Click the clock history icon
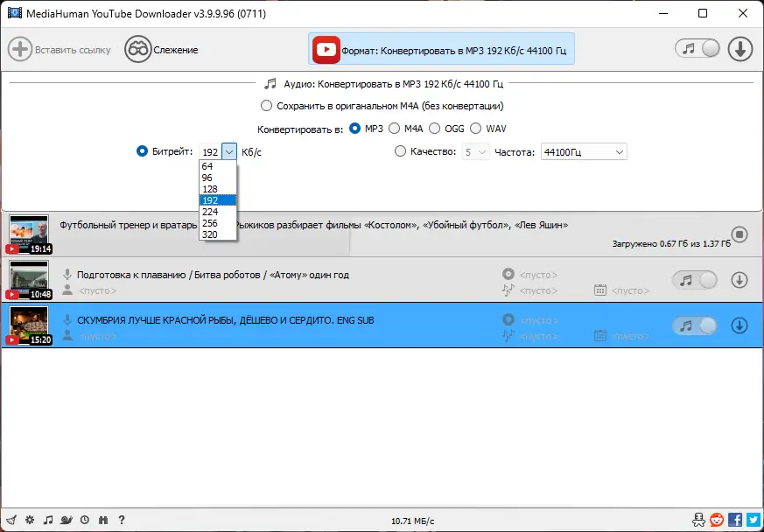The width and height of the screenshot is (764, 532). point(85,520)
